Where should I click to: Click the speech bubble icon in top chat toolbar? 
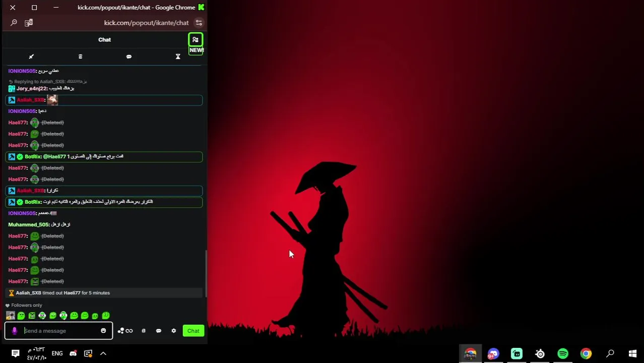tap(129, 56)
